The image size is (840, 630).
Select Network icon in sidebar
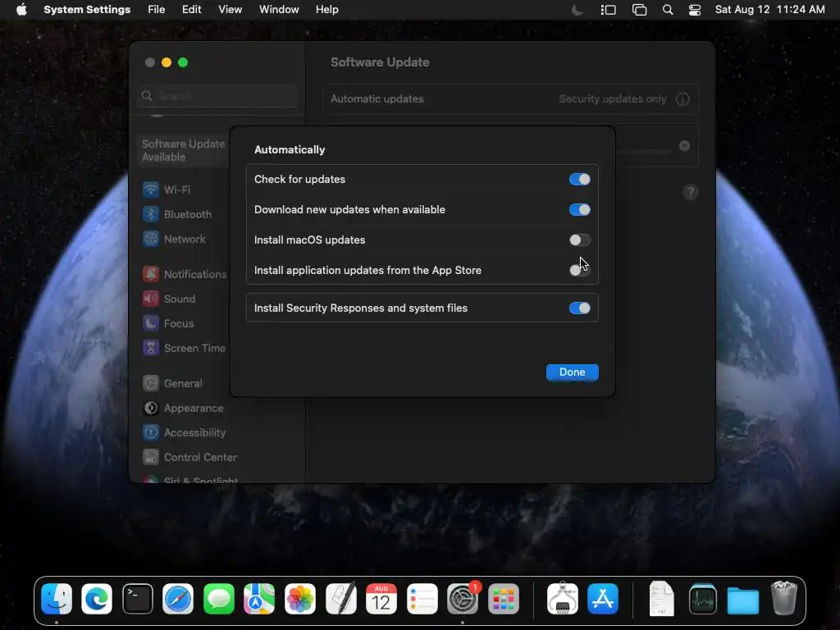point(151,239)
